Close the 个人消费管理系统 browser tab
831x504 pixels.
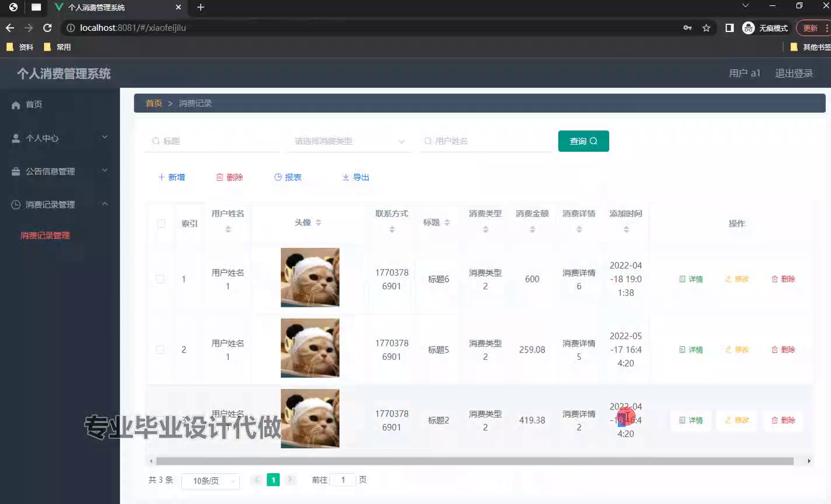pos(179,8)
